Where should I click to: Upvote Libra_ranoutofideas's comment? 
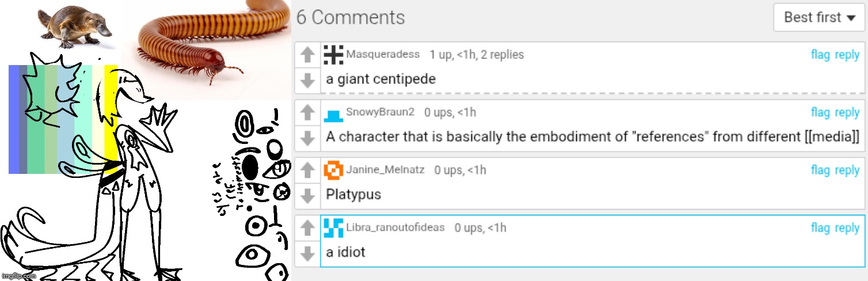click(x=308, y=228)
